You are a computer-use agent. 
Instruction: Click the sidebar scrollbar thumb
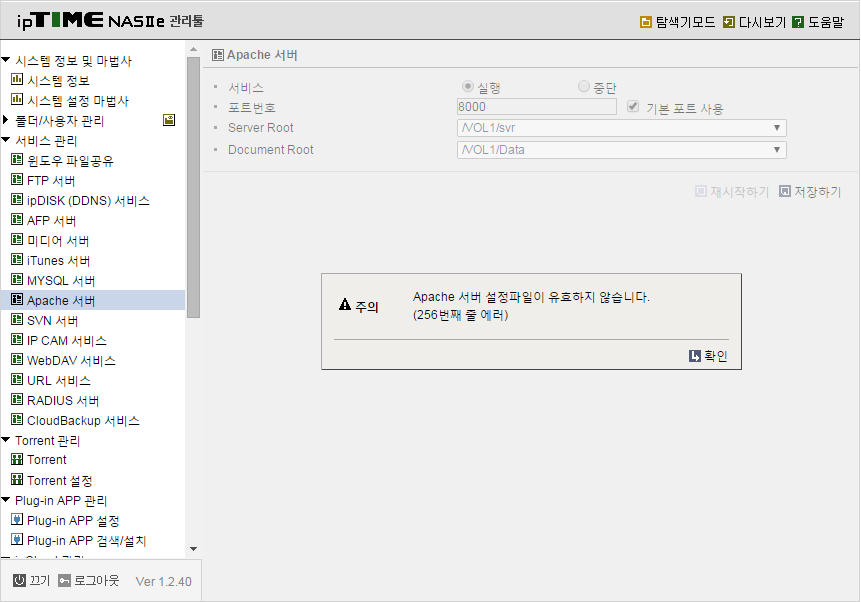(x=193, y=187)
